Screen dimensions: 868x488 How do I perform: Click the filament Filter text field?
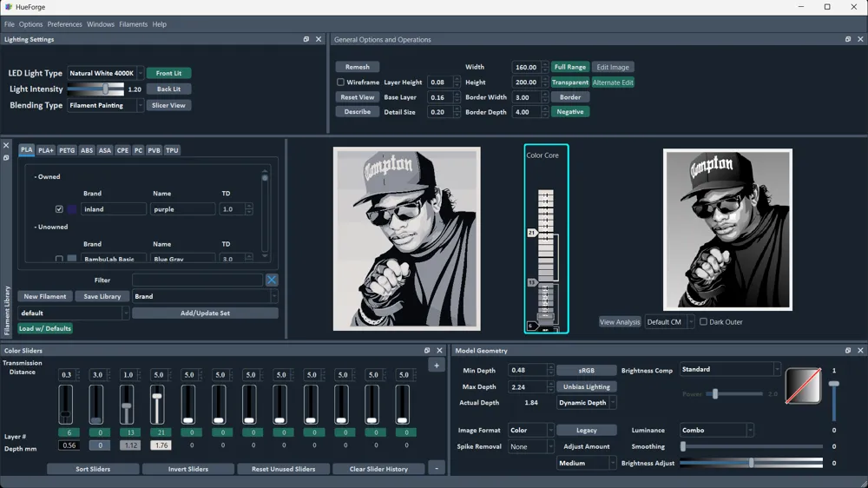point(197,280)
